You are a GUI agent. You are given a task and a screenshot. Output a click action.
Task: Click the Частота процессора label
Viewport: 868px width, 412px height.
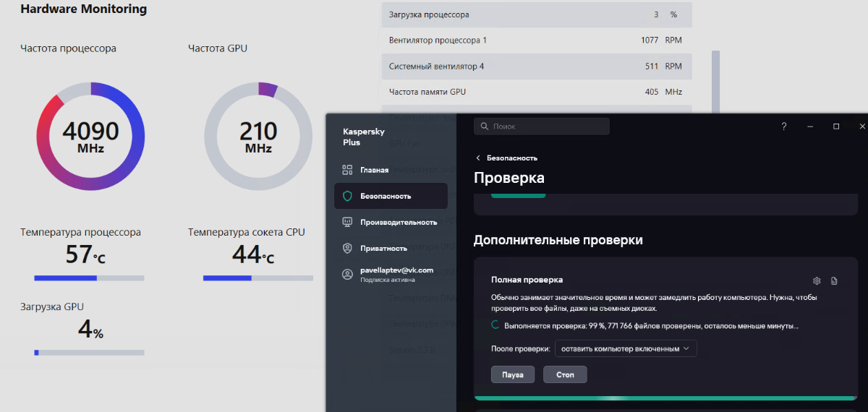click(68, 48)
